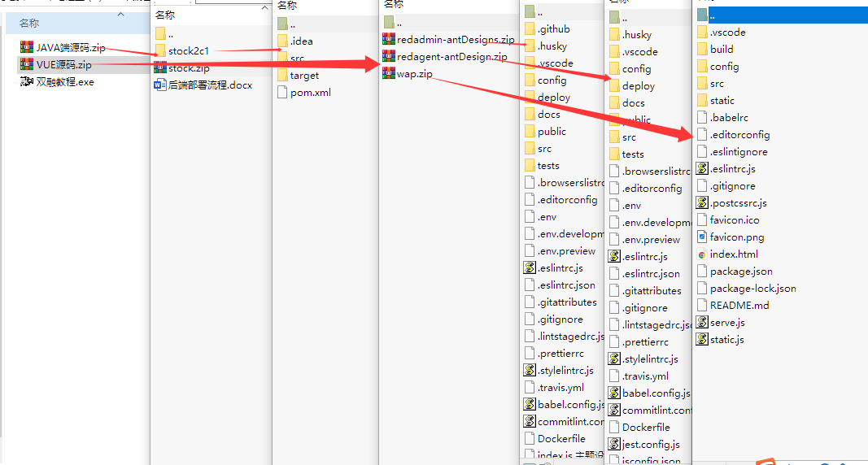Select .prettierrc in the .github listing

[x=554, y=354]
